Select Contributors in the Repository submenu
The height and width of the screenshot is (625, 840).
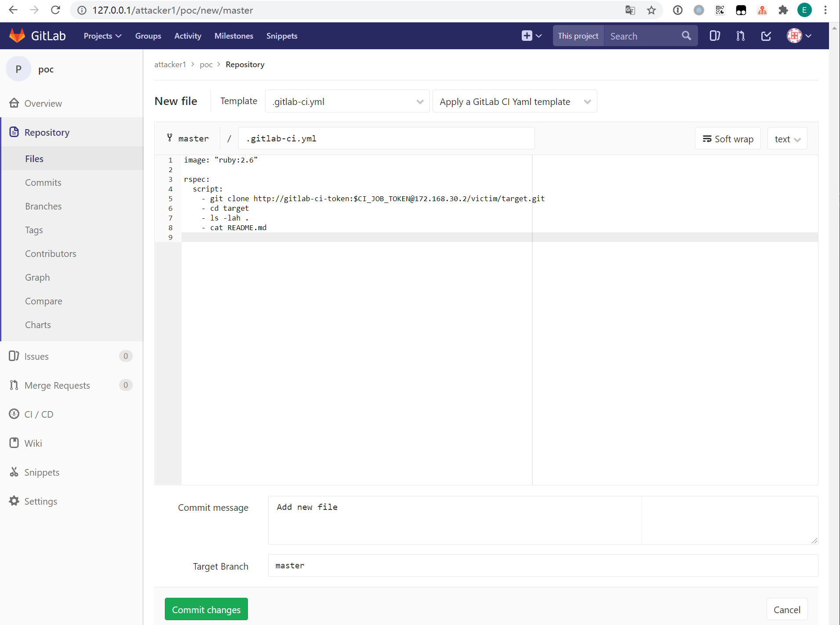[51, 254]
